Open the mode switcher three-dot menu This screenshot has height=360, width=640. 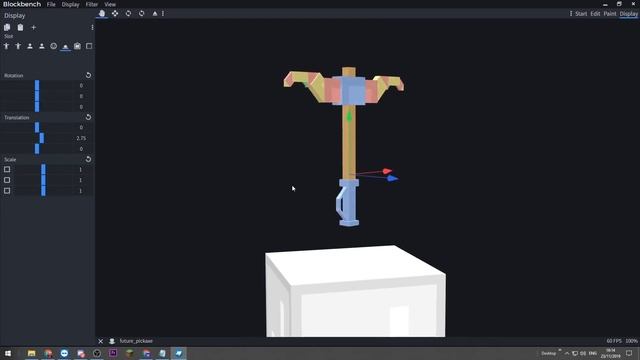(x=571, y=13)
